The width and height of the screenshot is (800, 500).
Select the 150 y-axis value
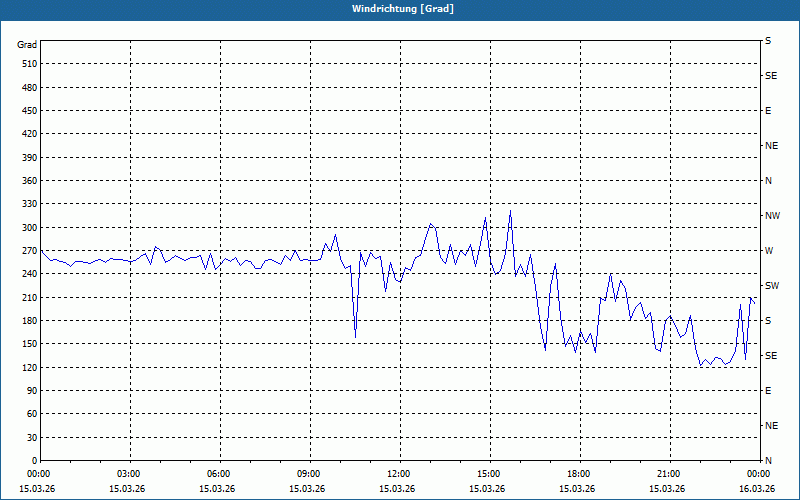point(29,343)
